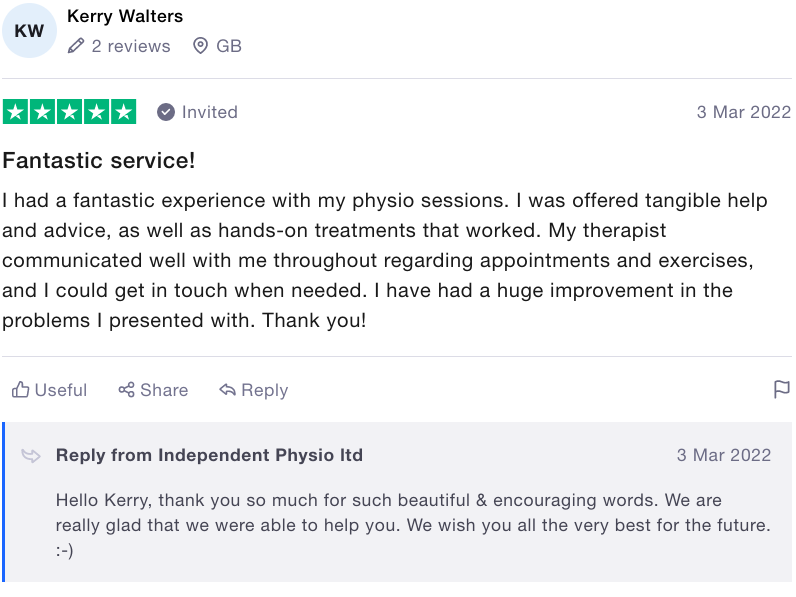Flag this review with flag icon
Image resolution: width=796 pixels, height=597 pixels.
click(782, 390)
